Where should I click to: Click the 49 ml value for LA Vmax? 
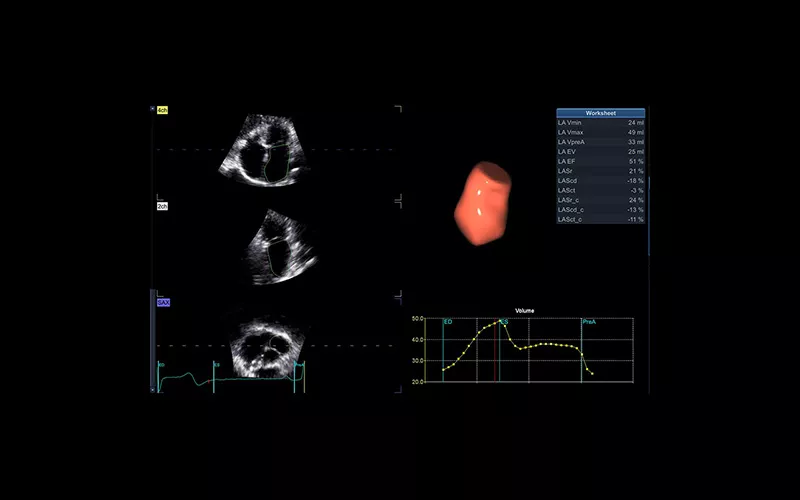pyautogui.click(x=636, y=133)
